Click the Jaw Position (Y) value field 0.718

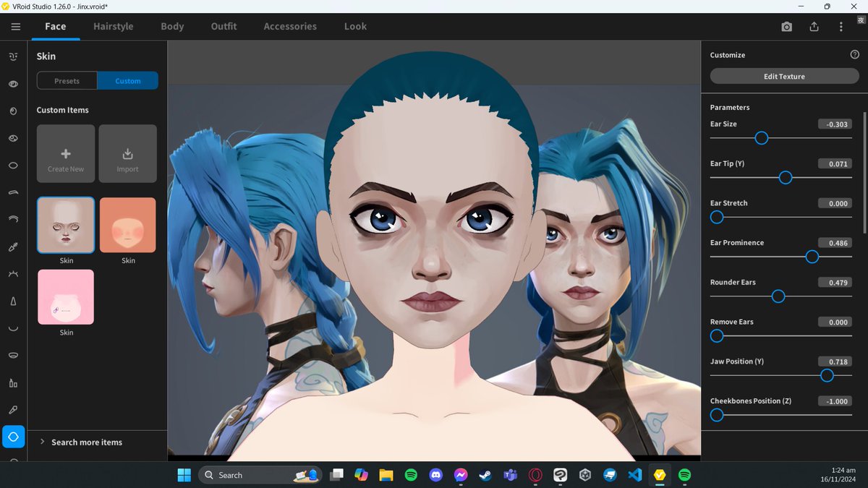pos(835,361)
